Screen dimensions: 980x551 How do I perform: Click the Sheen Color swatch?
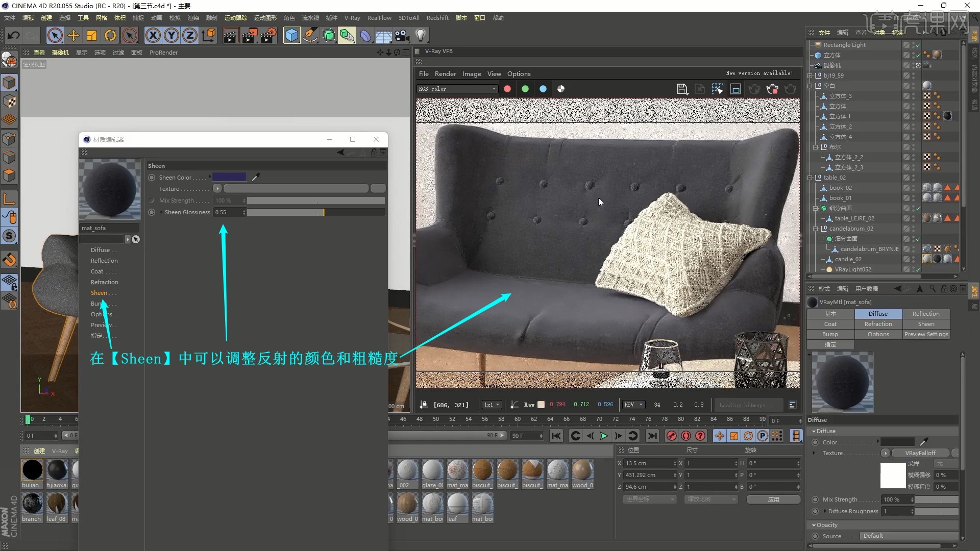coord(229,177)
